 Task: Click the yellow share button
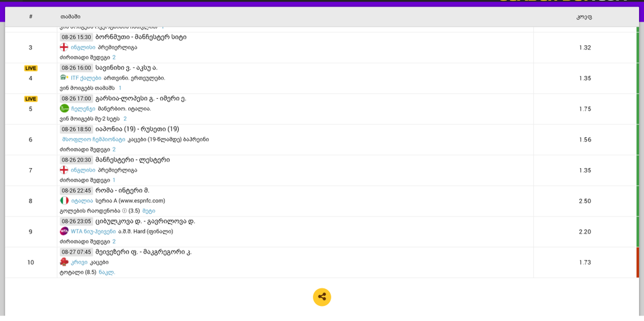[x=322, y=297]
